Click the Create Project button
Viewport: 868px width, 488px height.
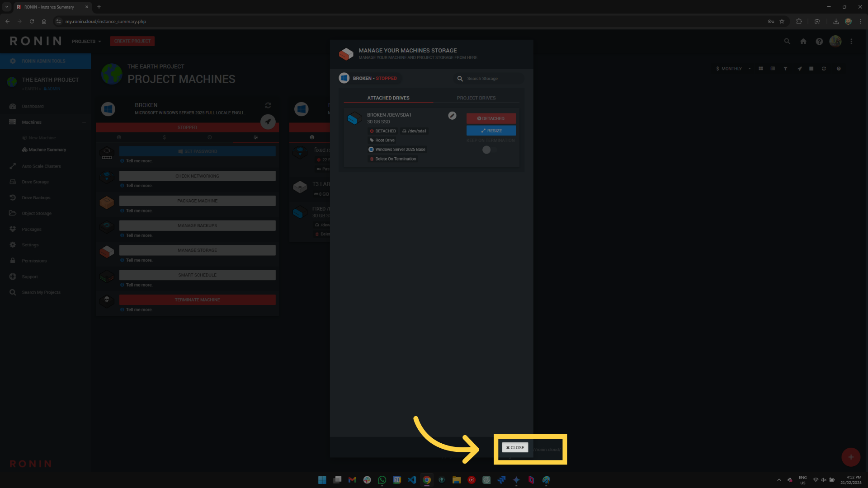point(132,41)
